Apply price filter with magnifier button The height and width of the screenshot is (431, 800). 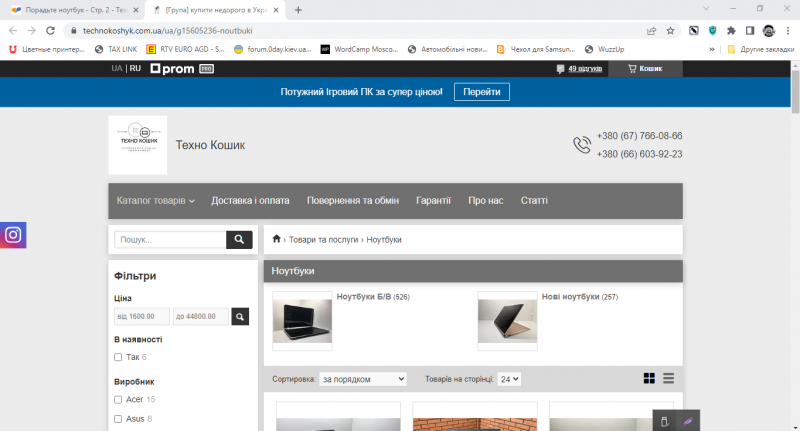pos(240,317)
